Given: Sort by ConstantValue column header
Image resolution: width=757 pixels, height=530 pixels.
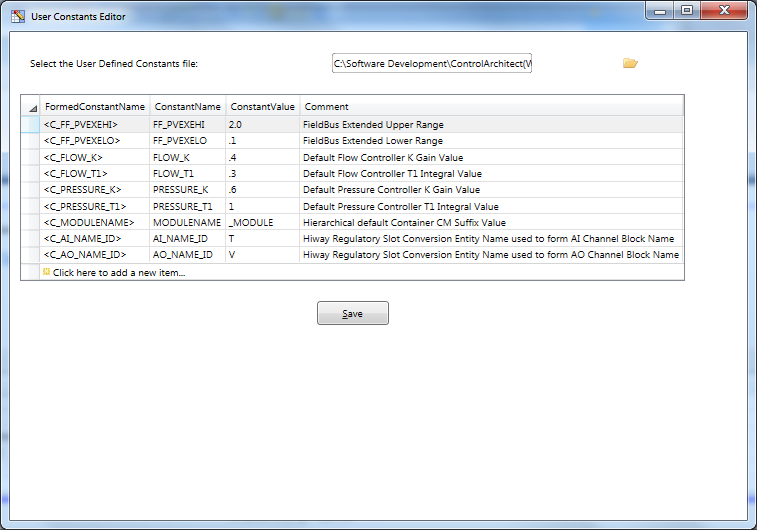Looking at the screenshot, I should 263,107.
